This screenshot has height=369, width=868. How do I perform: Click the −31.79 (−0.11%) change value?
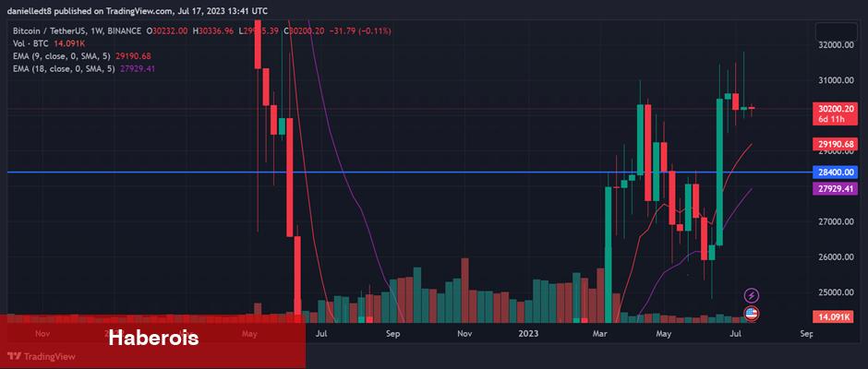(x=360, y=31)
